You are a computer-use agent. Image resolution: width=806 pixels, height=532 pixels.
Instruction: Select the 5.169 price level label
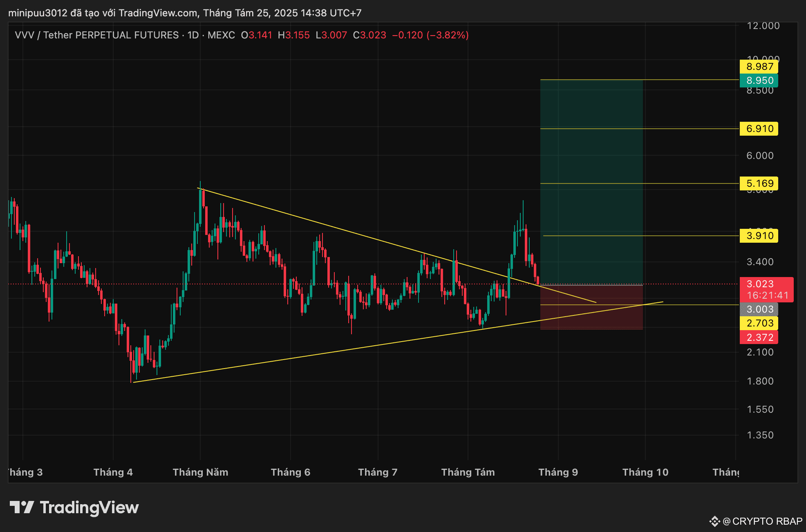(x=759, y=183)
